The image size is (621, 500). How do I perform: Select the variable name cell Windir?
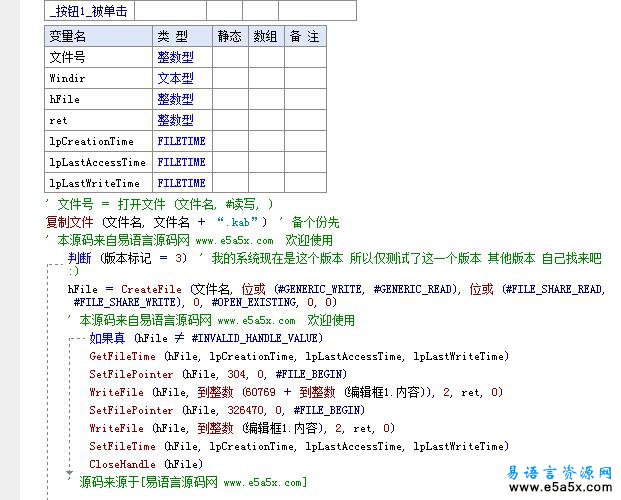pos(99,78)
